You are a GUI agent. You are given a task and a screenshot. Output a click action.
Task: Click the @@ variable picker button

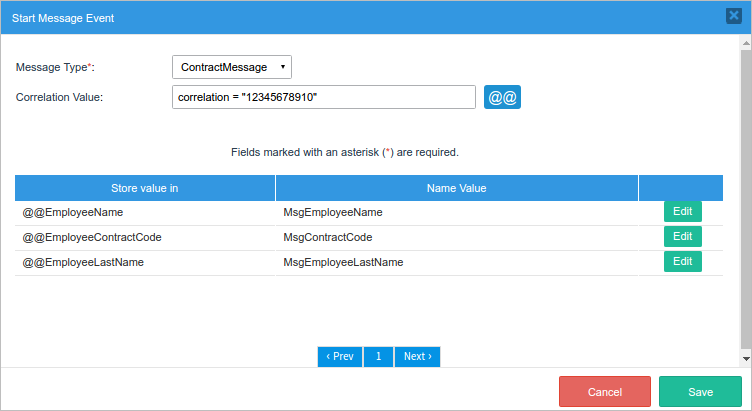[x=502, y=97]
